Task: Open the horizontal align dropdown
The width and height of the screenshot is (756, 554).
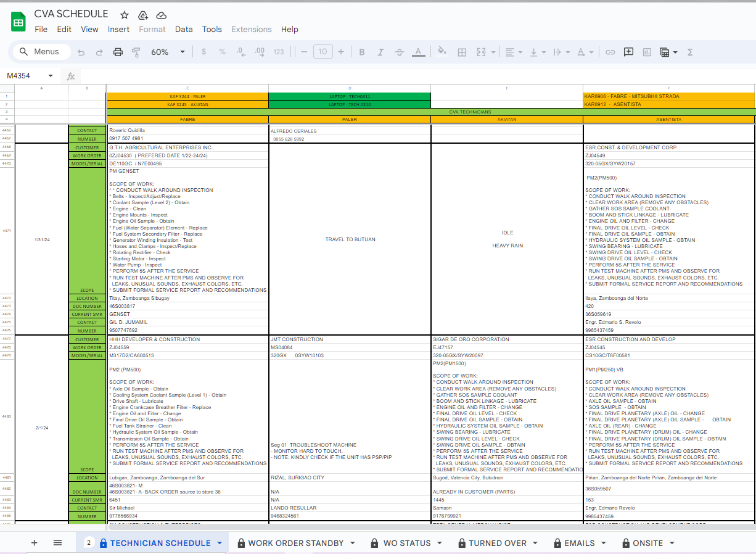Action: point(514,52)
